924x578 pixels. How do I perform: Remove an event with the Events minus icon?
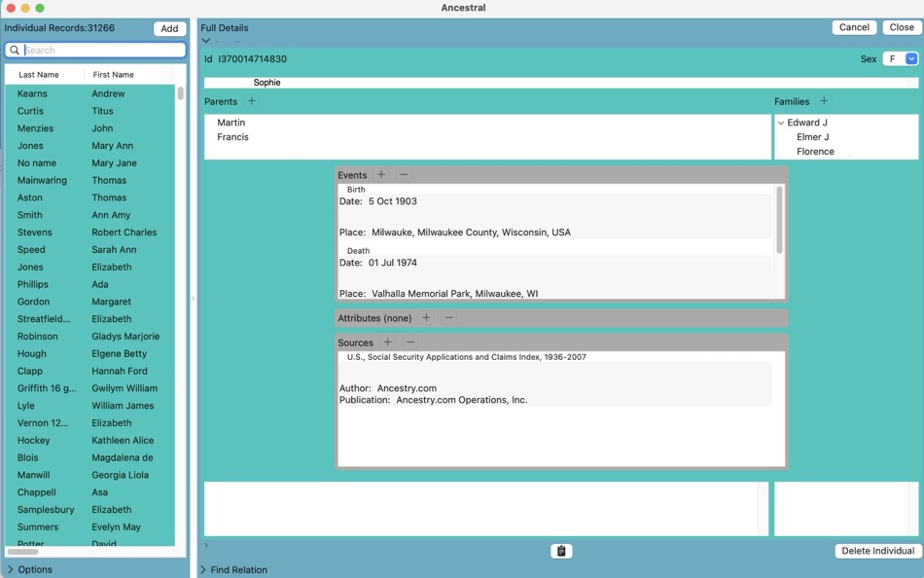(x=404, y=174)
